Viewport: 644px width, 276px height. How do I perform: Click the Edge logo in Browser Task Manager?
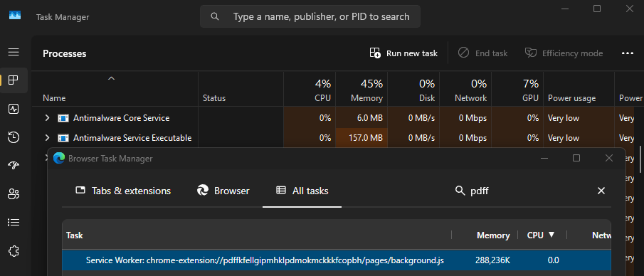[x=59, y=158]
